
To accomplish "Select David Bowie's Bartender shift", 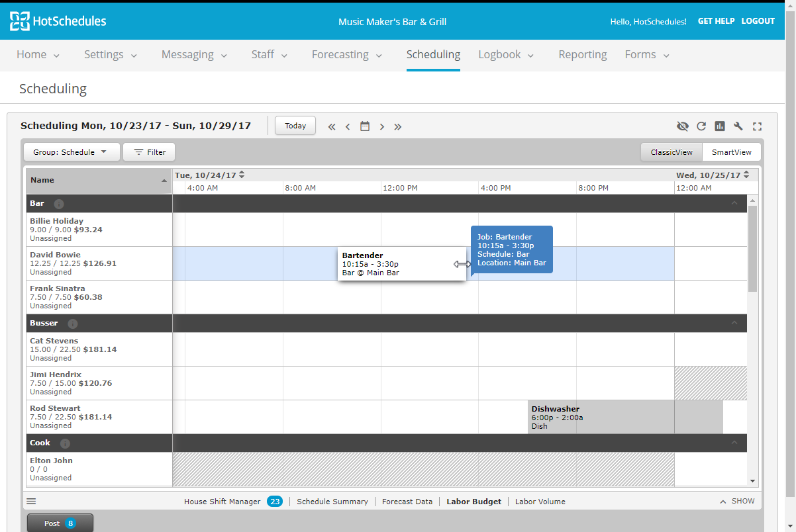I will click(401, 264).
